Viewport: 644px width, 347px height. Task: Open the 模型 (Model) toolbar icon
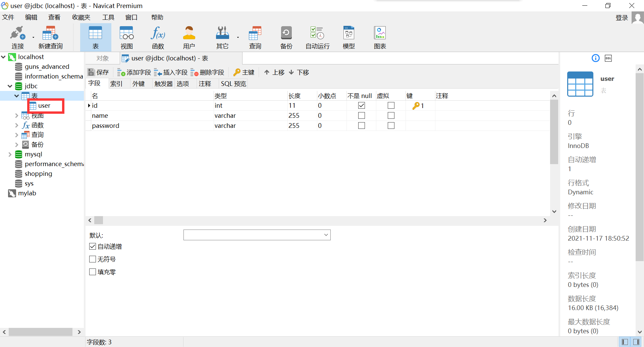(x=348, y=37)
